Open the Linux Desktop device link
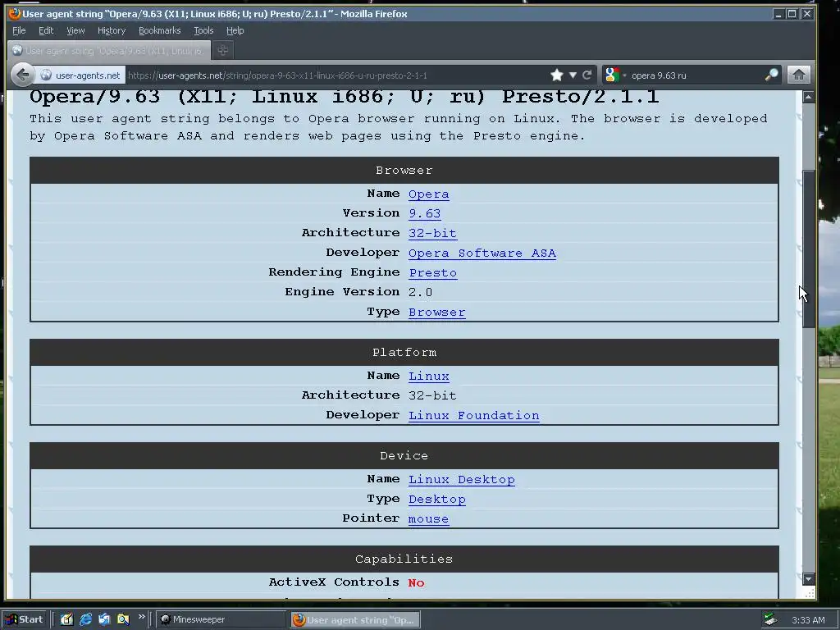This screenshot has height=630, width=840. pyautogui.click(x=461, y=479)
